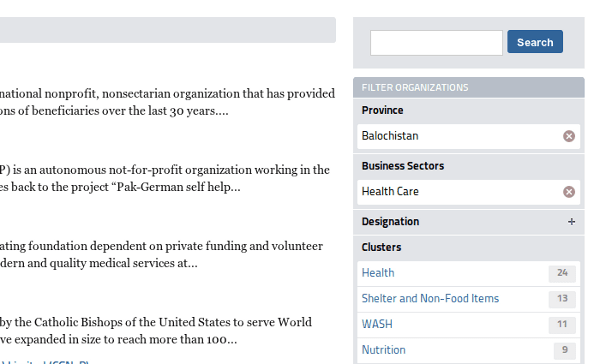
Task: Select Shelter and Non-Food Items cluster
Action: (430, 299)
